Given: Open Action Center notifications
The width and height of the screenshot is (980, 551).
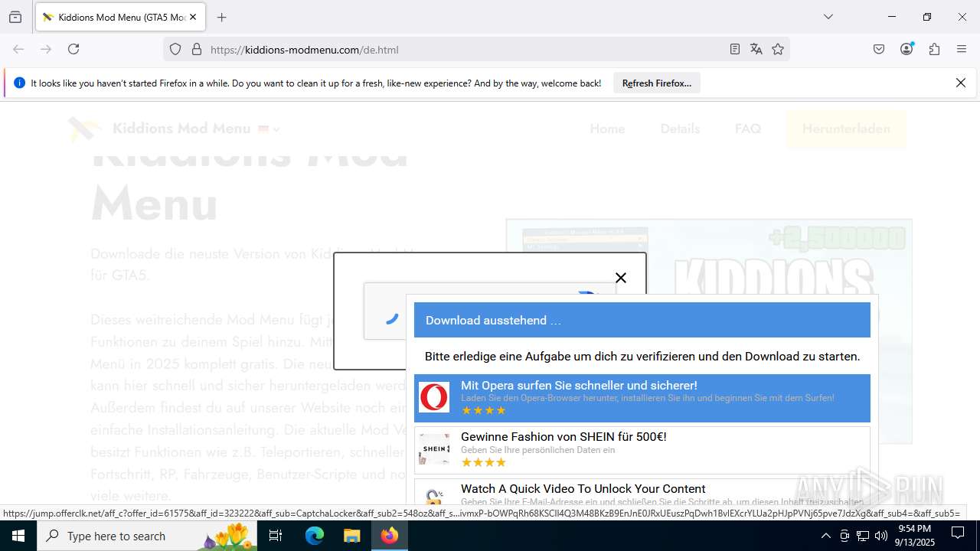Looking at the screenshot, I should (958, 536).
